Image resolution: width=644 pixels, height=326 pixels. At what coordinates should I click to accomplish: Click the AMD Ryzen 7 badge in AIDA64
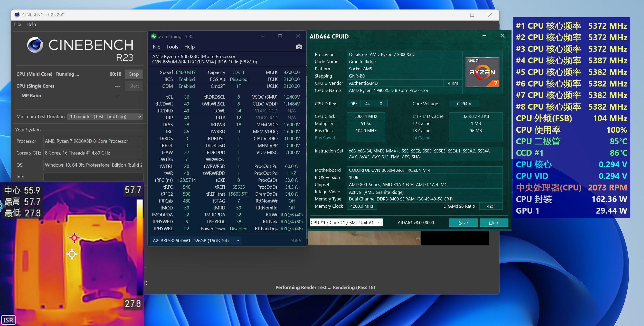pyautogui.click(x=482, y=72)
